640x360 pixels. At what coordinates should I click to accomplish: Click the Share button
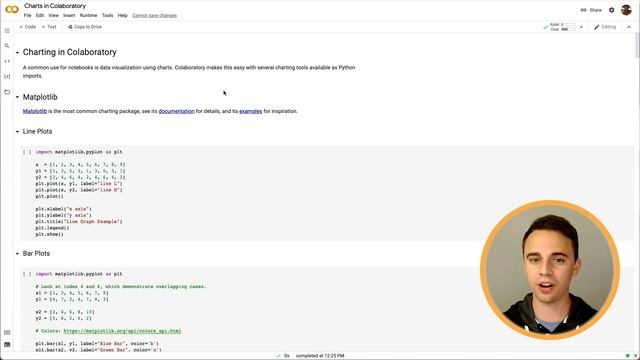(591, 10)
